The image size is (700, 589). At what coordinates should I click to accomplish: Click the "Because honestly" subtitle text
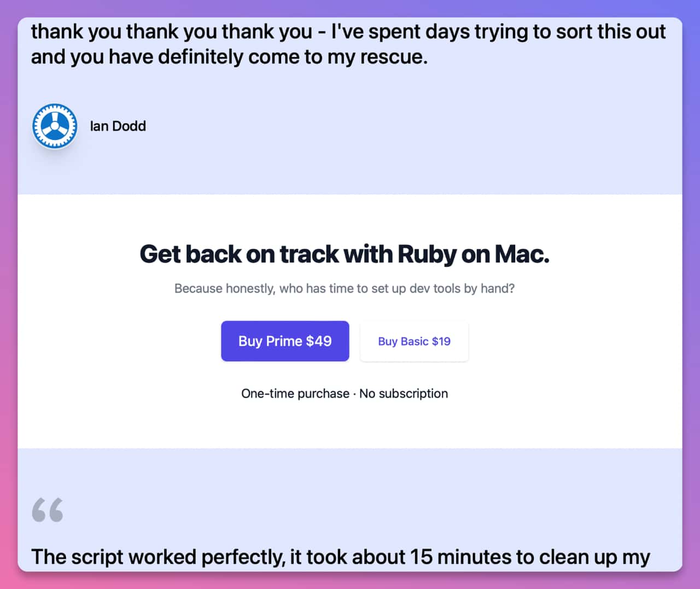coord(345,288)
